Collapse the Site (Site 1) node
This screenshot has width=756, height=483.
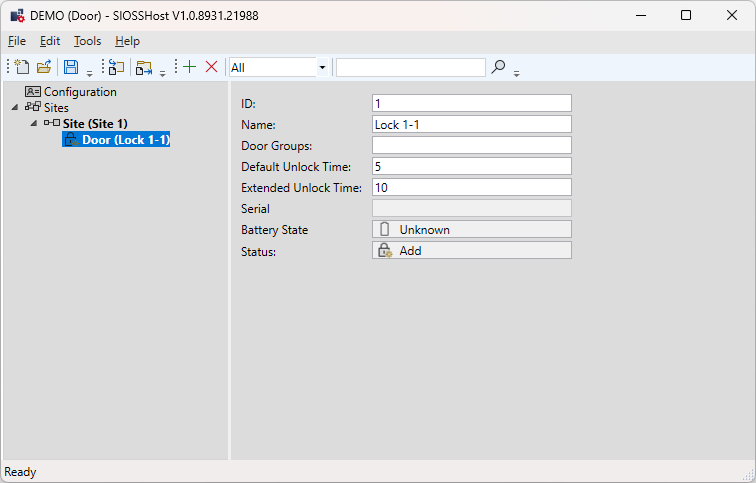[34, 123]
